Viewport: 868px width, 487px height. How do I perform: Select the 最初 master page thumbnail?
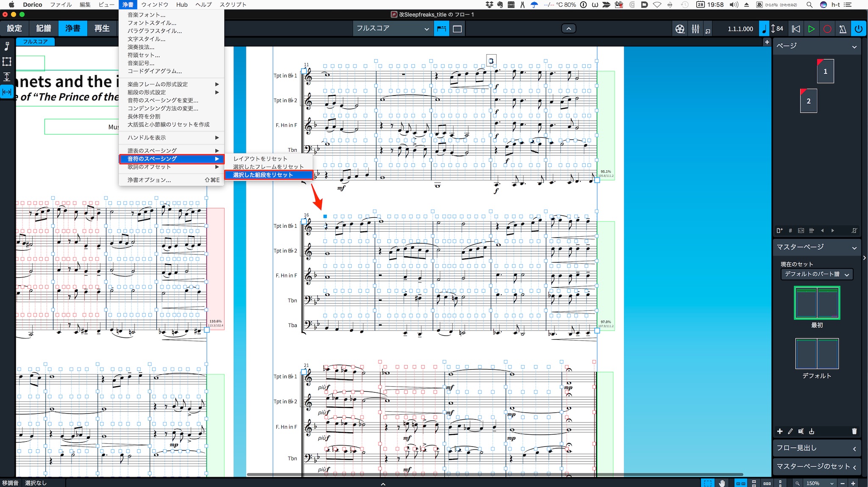click(x=817, y=303)
